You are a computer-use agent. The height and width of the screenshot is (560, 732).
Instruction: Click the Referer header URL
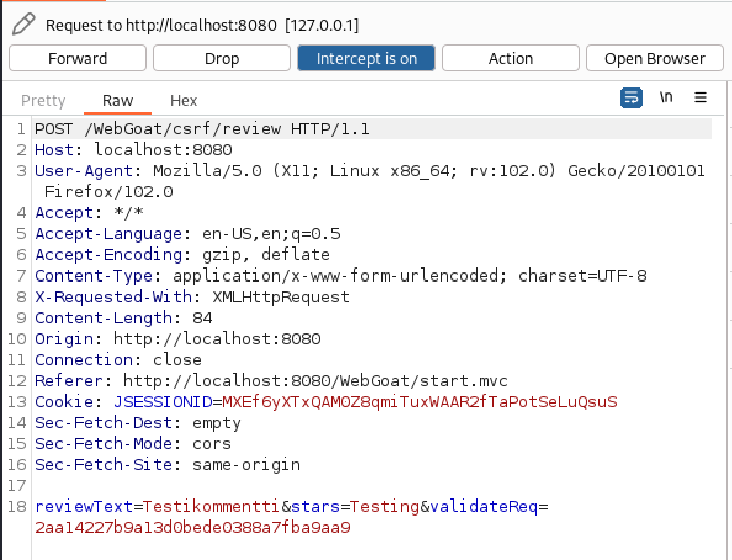[315, 381]
